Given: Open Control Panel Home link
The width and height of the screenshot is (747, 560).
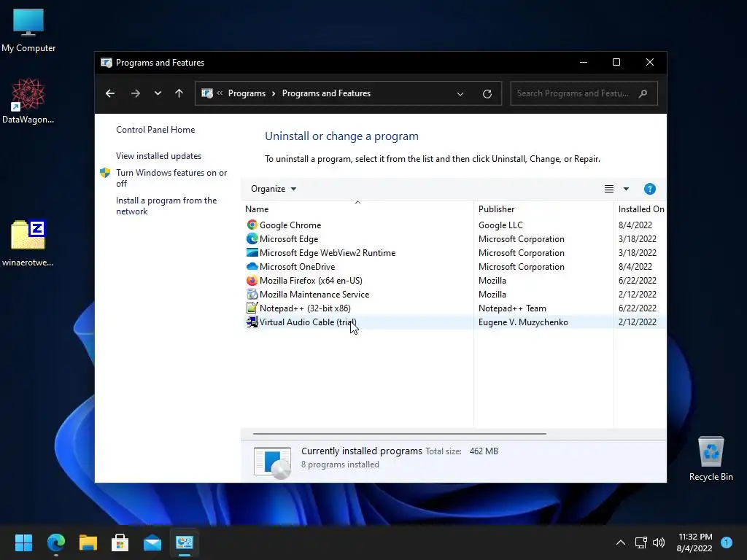Looking at the screenshot, I should 155,130.
